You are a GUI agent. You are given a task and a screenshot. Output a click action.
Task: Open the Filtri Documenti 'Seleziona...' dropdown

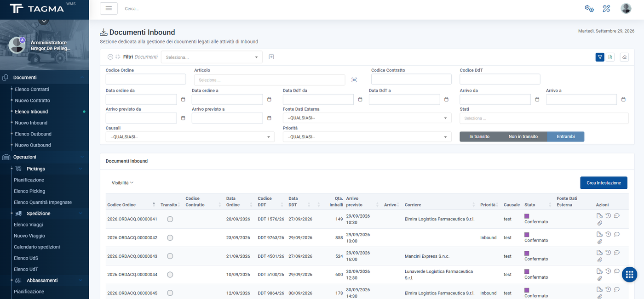click(x=212, y=57)
